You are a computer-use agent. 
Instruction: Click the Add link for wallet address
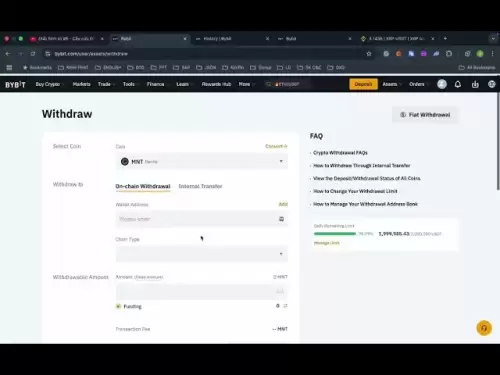[x=283, y=204]
